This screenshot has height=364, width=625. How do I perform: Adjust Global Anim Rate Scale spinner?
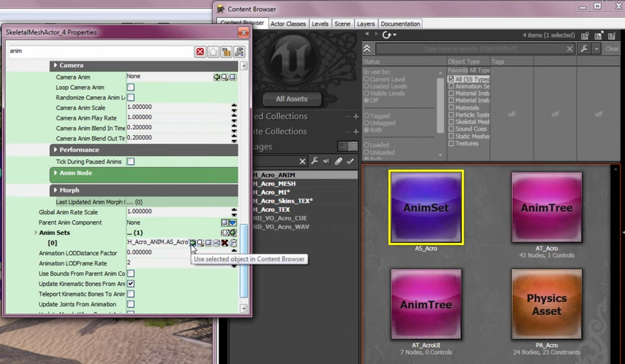click(x=234, y=212)
